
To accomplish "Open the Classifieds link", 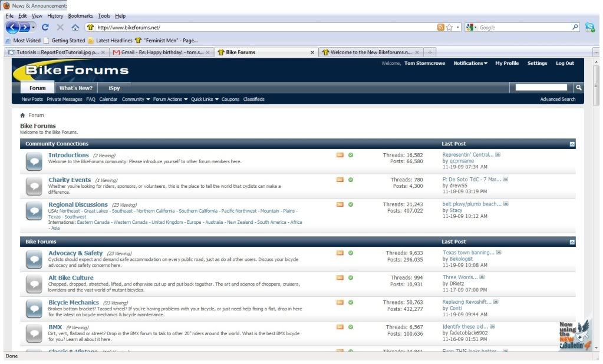I will (254, 99).
